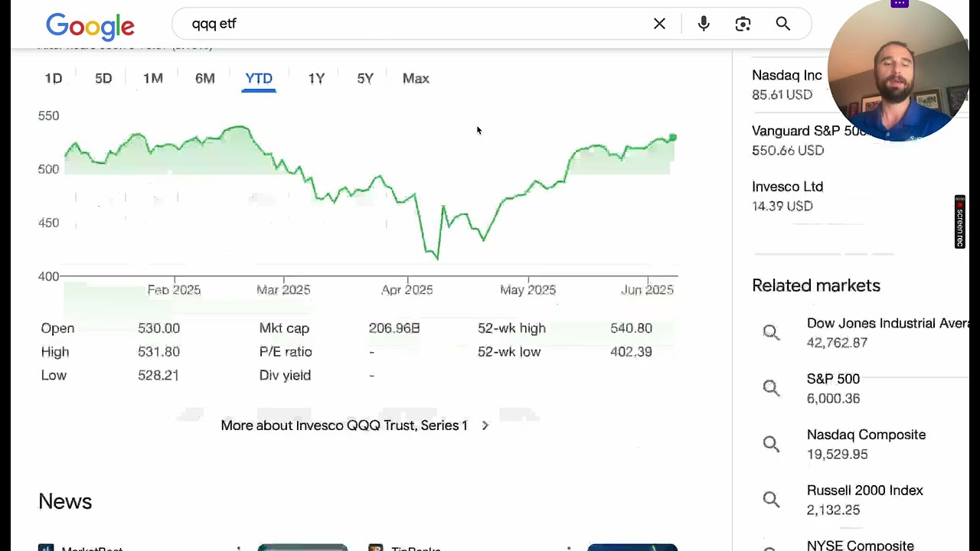Image resolution: width=980 pixels, height=551 pixels.
Task: Click the 42,762.87 index value
Action: coord(837,343)
